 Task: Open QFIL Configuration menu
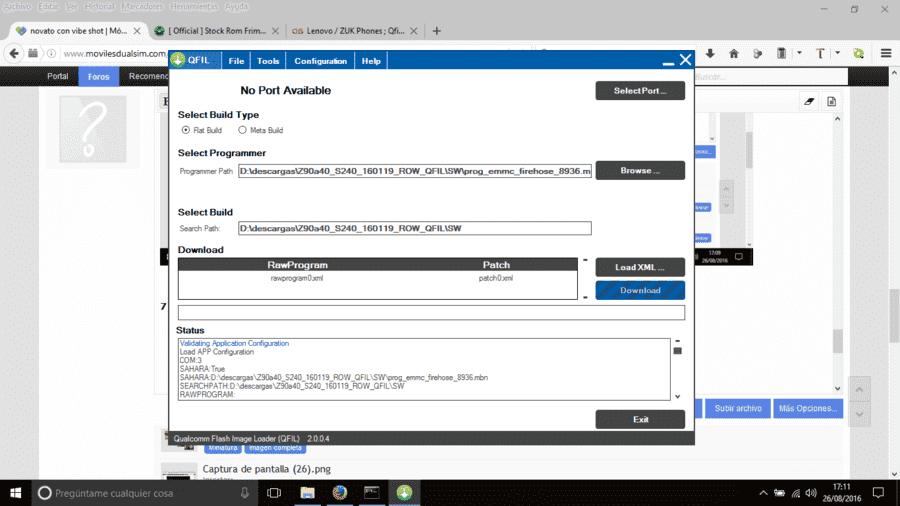point(320,61)
